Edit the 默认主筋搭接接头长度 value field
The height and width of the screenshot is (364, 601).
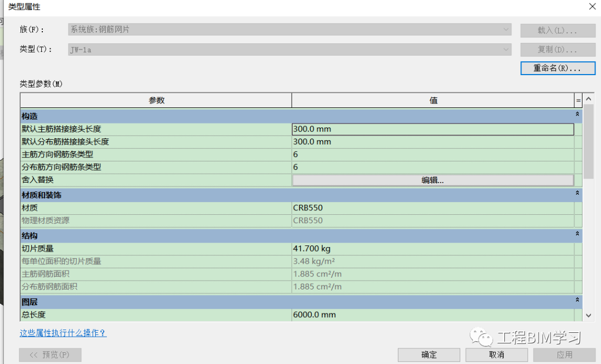point(433,129)
